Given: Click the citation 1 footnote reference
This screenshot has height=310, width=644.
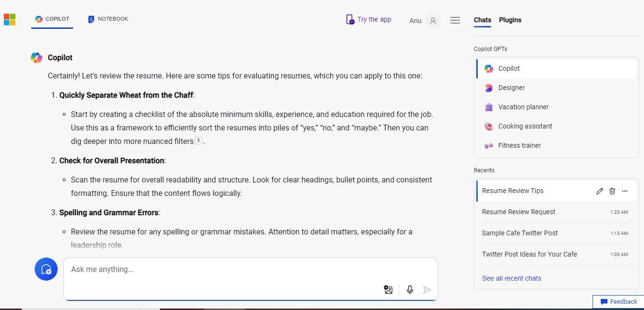Looking at the screenshot, I should pyautogui.click(x=198, y=141).
